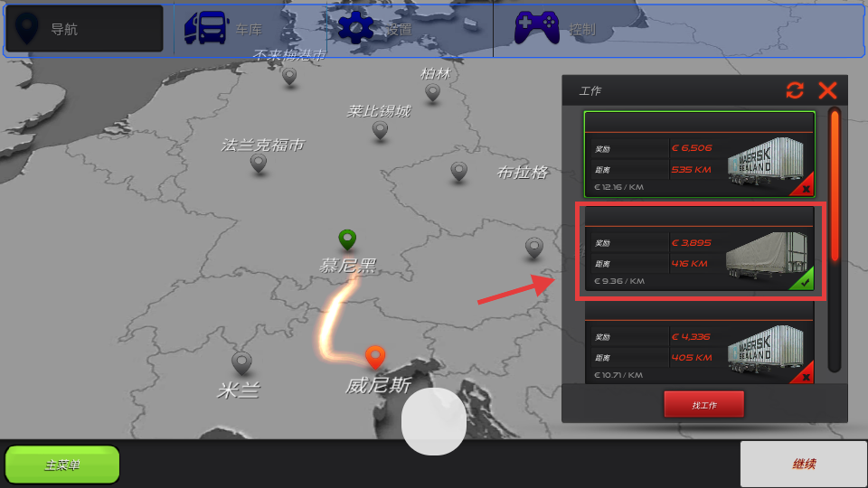The image size is (868, 488).
Task: Select the green 慕尼黑 map pin
Action: pyautogui.click(x=347, y=239)
